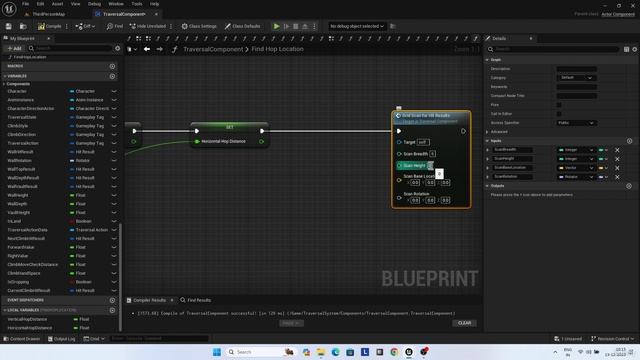Open the Debug menu
The width and height of the screenshot is (640, 360).
coord(94,4)
